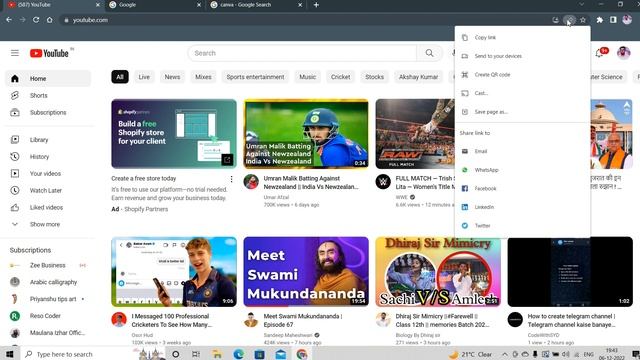
Task: Open the Shopify ad options three-dot menu
Action: pos(231,179)
